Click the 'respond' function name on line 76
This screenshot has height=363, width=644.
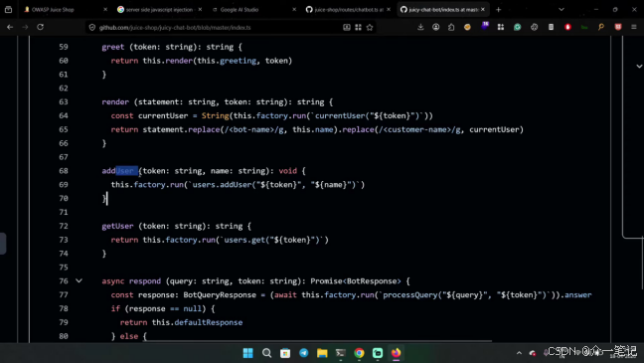coord(145,281)
